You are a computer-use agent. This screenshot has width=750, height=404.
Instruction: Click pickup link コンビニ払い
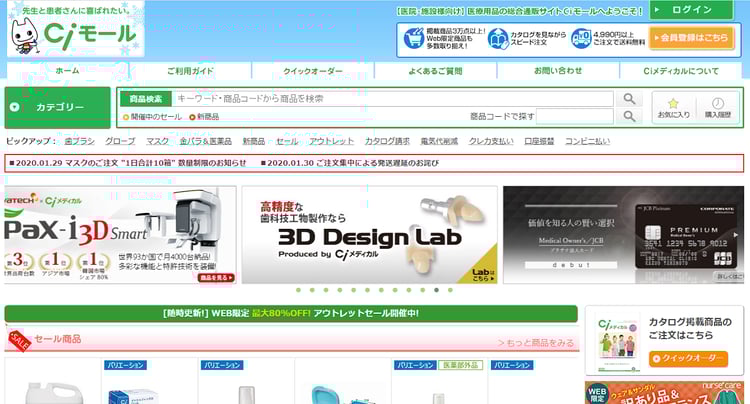(587, 141)
